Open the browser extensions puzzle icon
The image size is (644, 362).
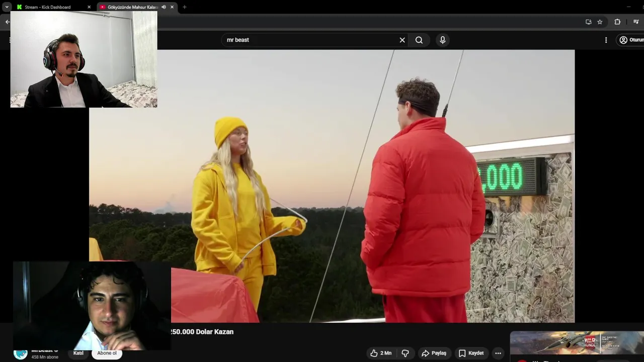click(x=617, y=22)
